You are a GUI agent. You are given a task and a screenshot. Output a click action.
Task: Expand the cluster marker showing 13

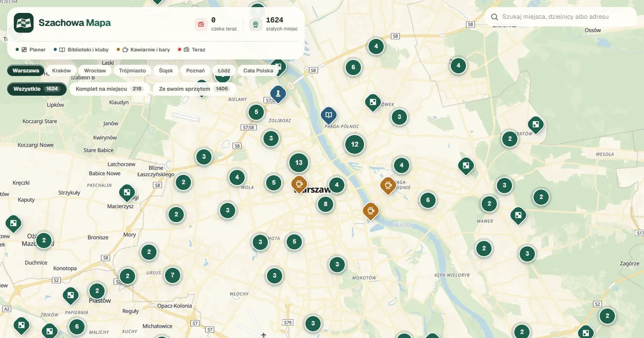click(299, 163)
